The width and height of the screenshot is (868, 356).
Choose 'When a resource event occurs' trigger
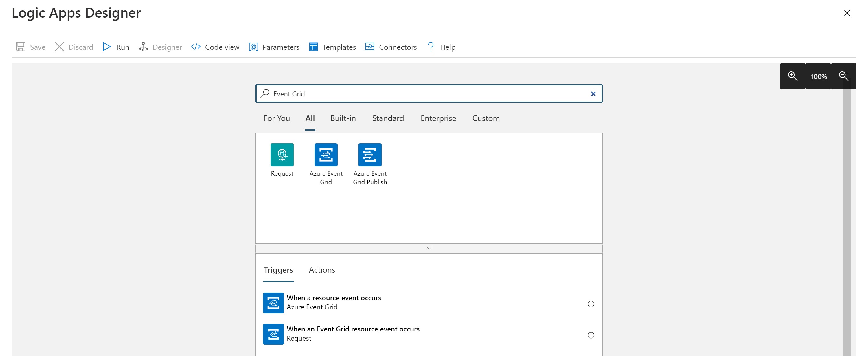[334, 302]
